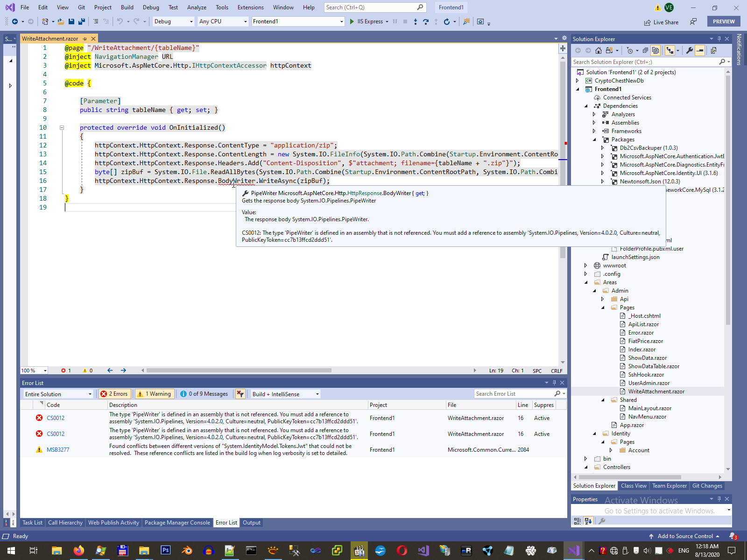Toggle the error list IntelliSense filter icon
The height and width of the screenshot is (560, 747).
click(x=240, y=394)
